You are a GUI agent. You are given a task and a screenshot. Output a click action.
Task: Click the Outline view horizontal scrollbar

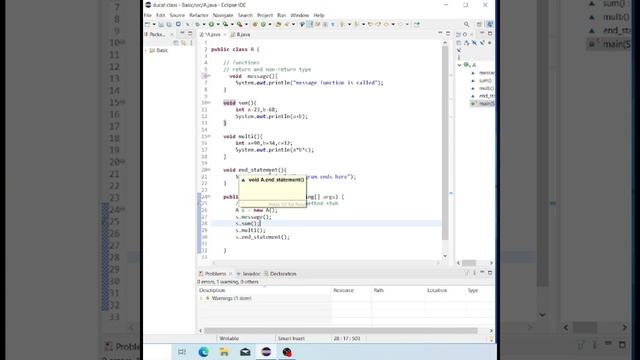[469, 263]
